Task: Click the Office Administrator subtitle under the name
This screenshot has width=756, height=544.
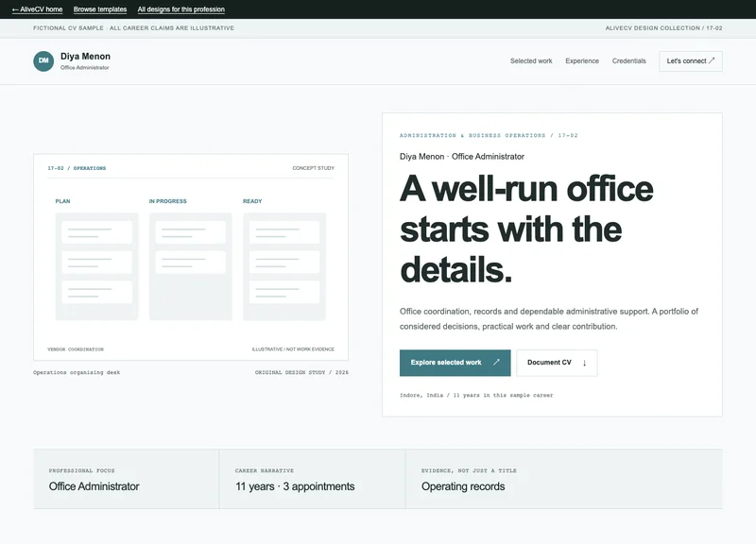Action: click(x=85, y=67)
